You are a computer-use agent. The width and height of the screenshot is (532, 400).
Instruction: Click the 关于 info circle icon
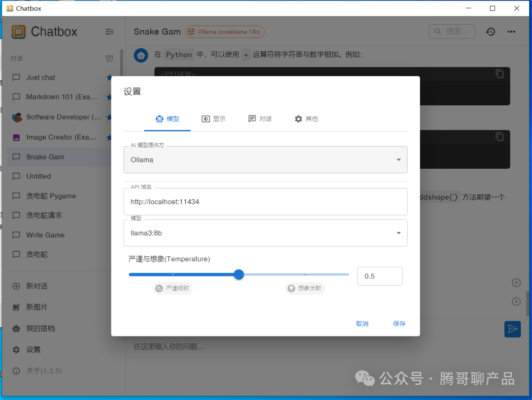(16, 371)
